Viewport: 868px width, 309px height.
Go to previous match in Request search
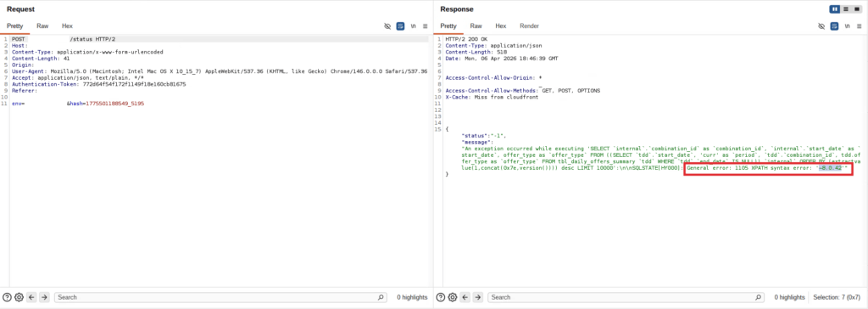pyautogui.click(x=31, y=297)
